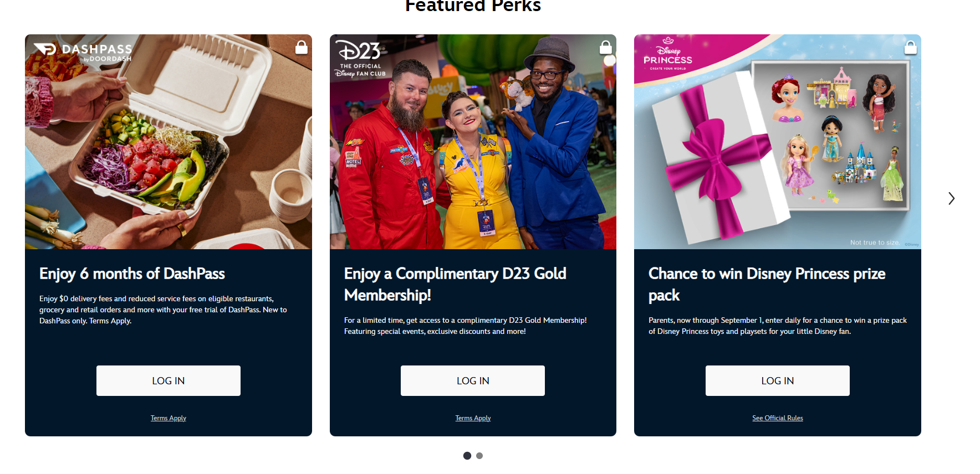The width and height of the screenshot is (980, 474).
Task: Click the "Enjoy 6 months of DashPass" heading
Action: coord(132,274)
